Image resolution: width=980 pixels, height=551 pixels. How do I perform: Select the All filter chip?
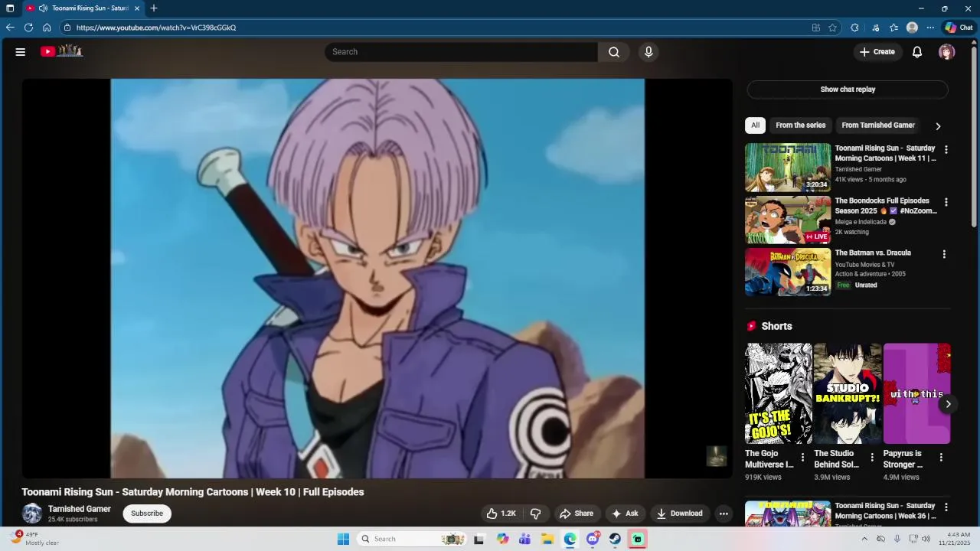[x=755, y=126]
